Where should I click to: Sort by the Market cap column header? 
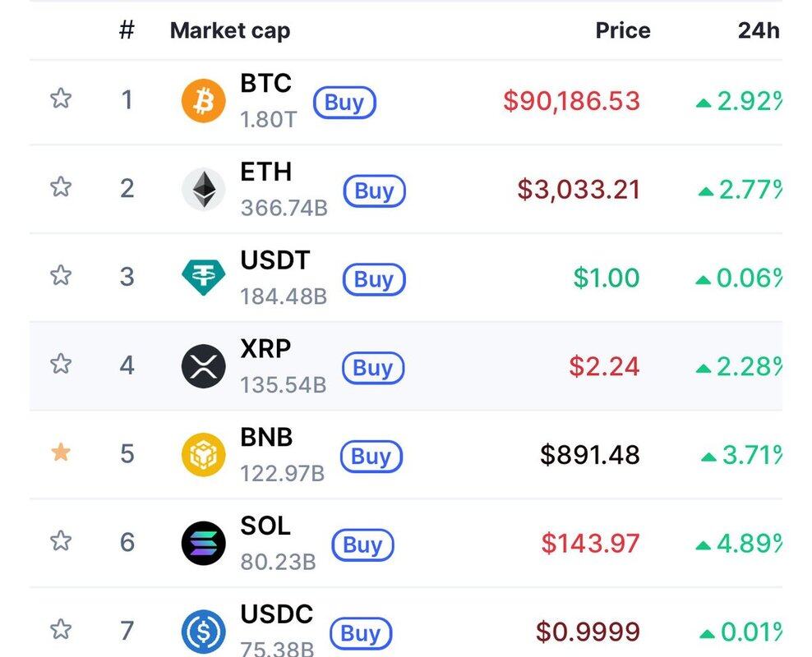[x=229, y=31]
